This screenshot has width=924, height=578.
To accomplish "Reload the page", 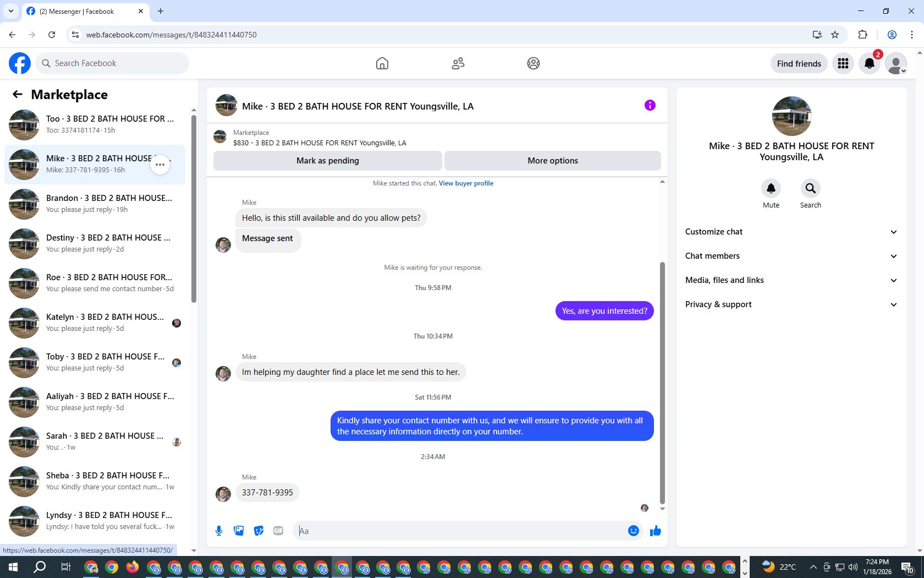I will pyautogui.click(x=52, y=35).
